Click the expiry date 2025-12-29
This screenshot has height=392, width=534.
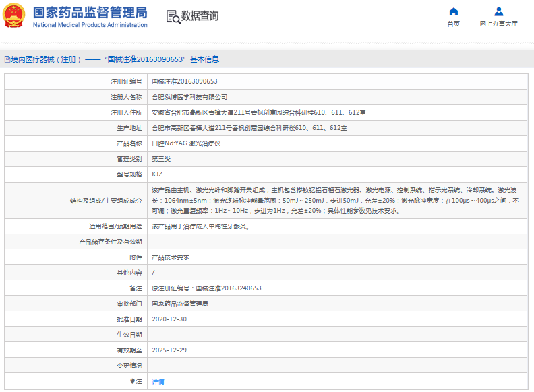pyautogui.click(x=169, y=350)
